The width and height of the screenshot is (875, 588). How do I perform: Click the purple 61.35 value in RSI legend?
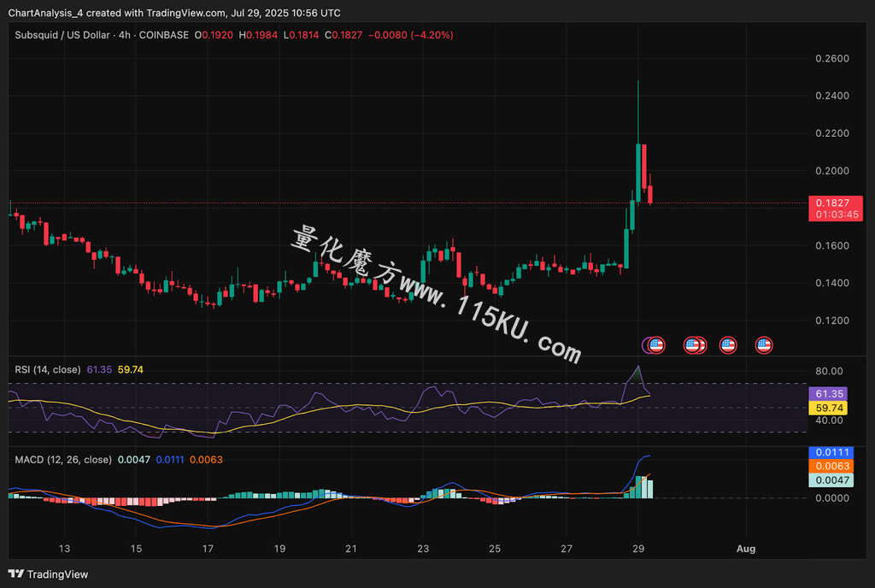tap(99, 369)
